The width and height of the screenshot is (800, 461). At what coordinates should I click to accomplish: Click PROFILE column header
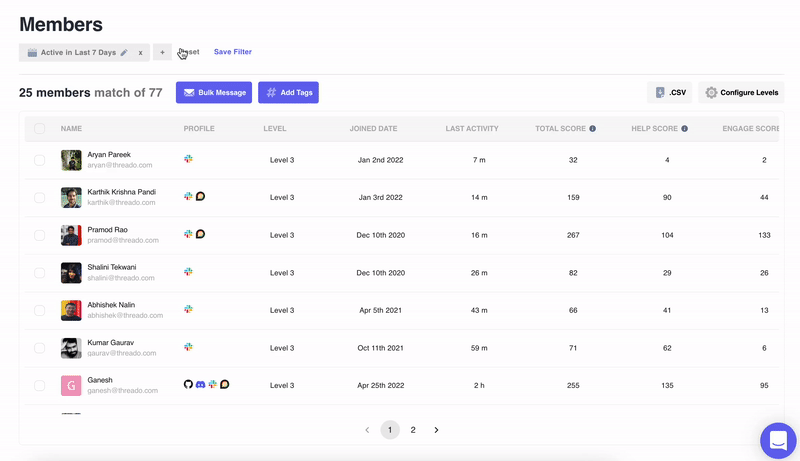199,129
